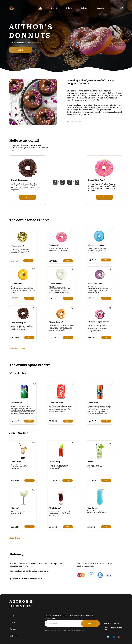Expand More drinks below alcoholic section
132x644 pixels.
point(17,538)
